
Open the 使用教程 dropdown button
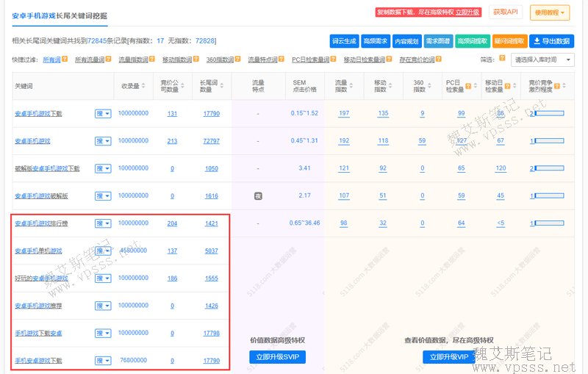point(549,12)
